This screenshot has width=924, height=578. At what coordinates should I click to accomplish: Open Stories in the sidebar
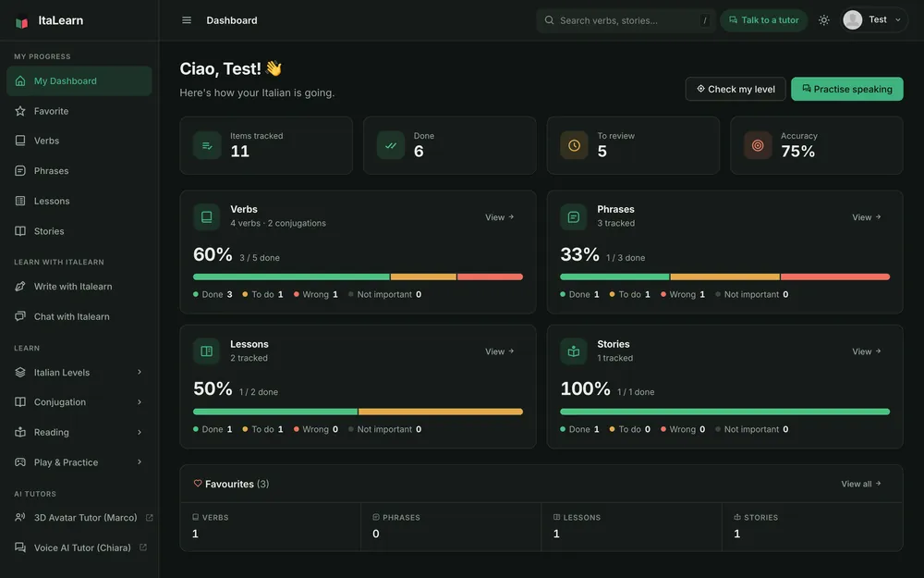click(79, 231)
